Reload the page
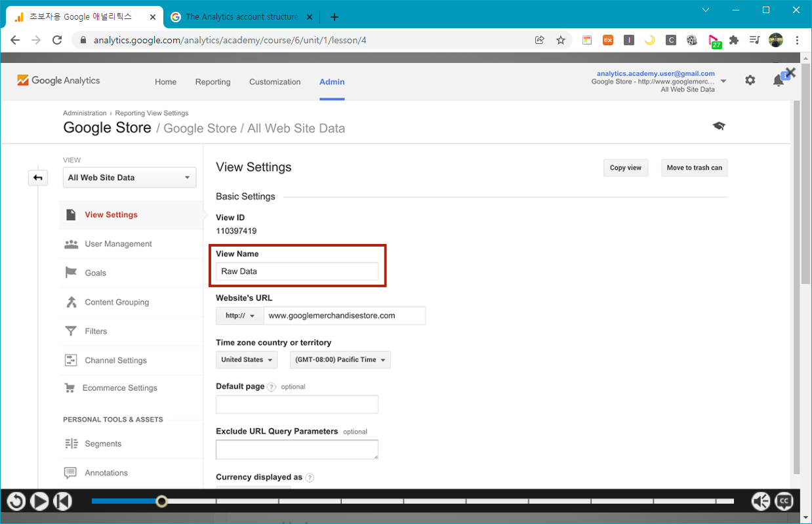The height and width of the screenshot is (524, 812). (57, 40)
